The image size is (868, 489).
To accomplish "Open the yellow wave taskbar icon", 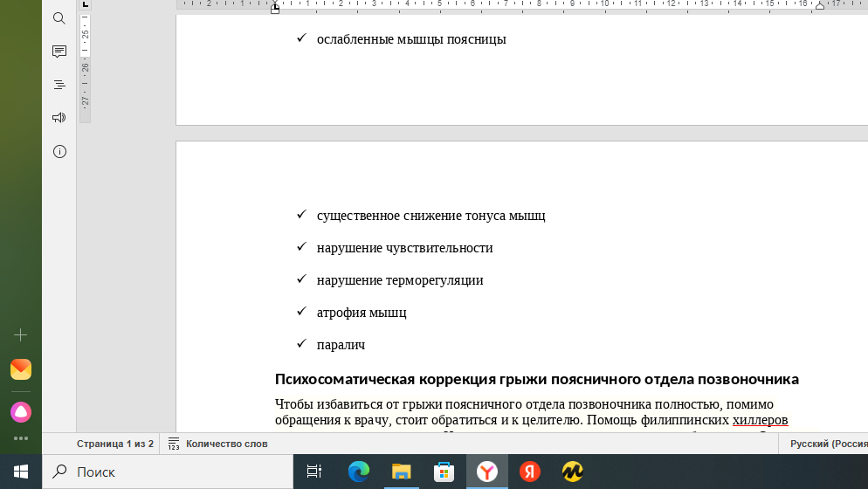I will [x=572, y=472].
